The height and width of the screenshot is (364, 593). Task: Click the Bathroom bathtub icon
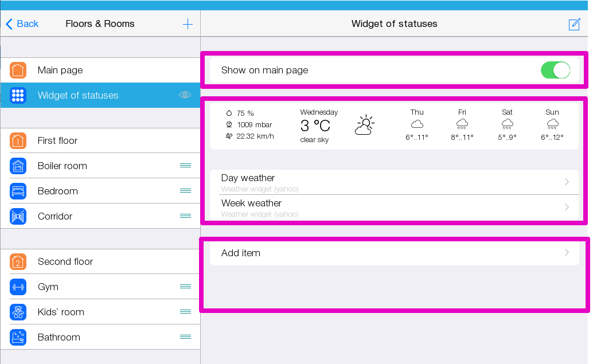[18, 337]
